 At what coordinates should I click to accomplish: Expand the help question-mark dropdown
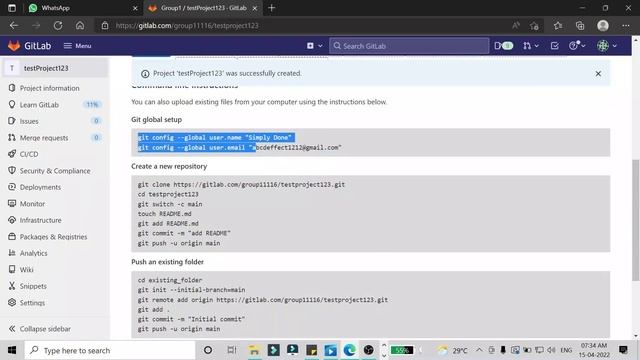pos(577,46)
